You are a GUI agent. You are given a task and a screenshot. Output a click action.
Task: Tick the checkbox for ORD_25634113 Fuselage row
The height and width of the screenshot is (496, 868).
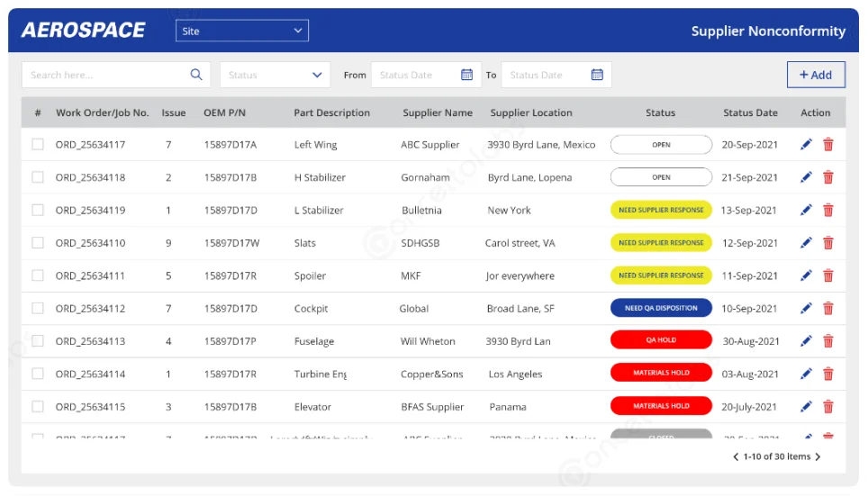(38, 341)
